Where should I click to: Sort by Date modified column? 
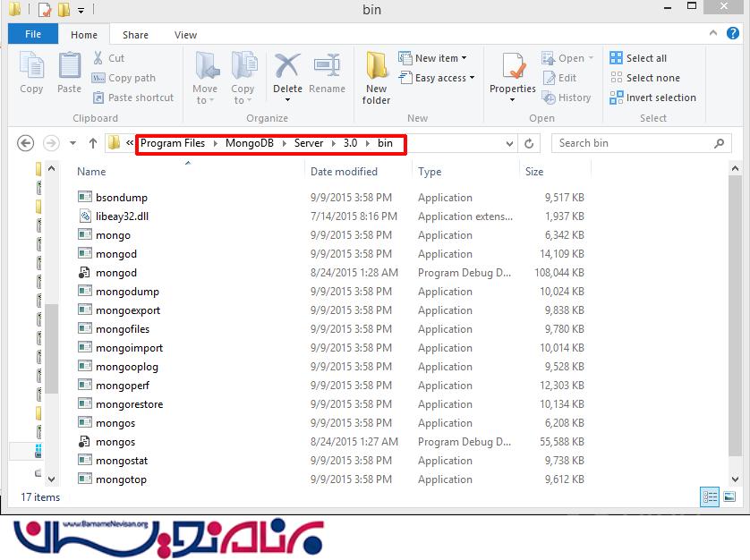pyautogui.click(x=344, y=171)
